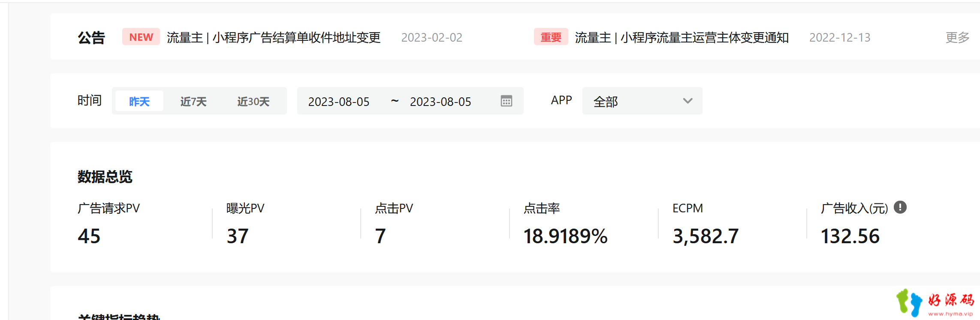Click the APP dropdown chevron arrow

tap(688, 101)
